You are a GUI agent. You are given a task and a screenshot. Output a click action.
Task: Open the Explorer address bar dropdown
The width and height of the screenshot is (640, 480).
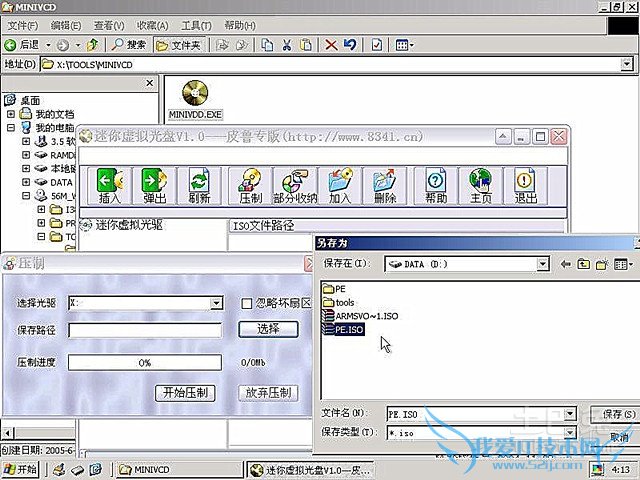[627, 64]
